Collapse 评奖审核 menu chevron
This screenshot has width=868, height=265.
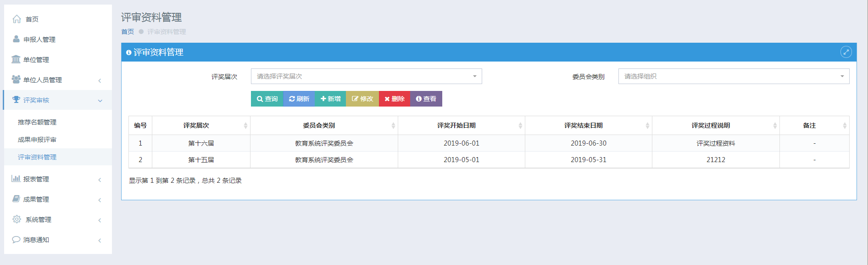tap(100, 101)
